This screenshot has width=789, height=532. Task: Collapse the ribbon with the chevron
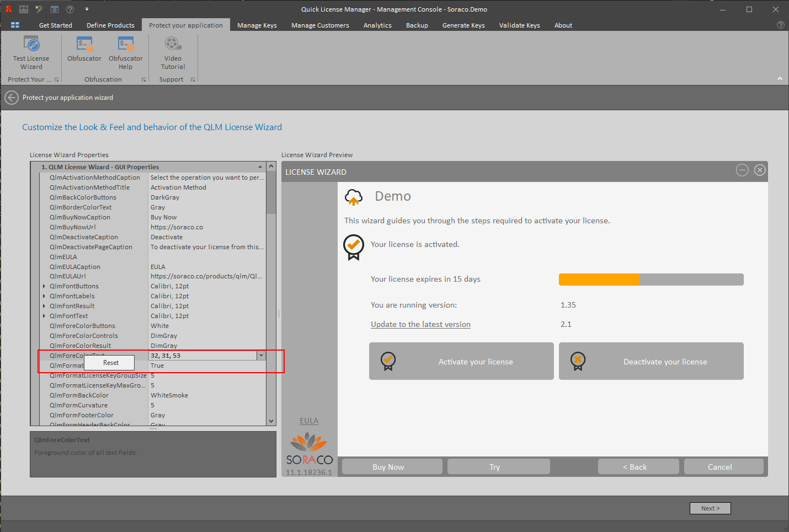780,78
